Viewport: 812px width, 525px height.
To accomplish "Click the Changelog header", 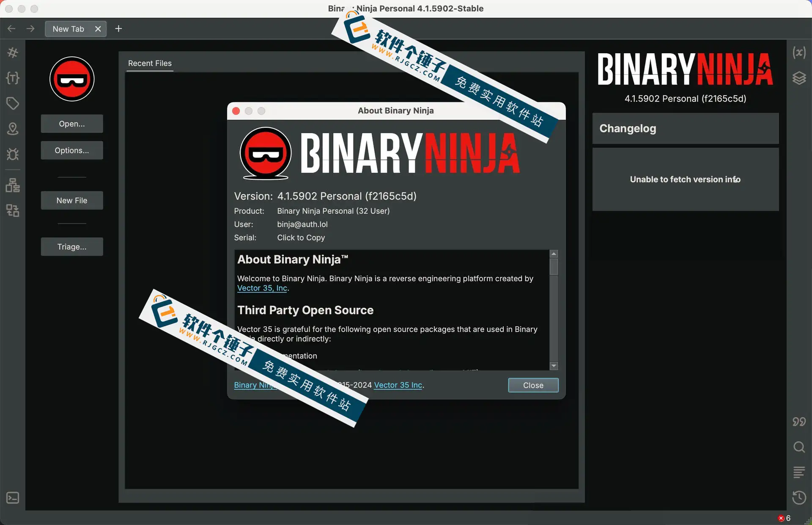I will 686,129.
